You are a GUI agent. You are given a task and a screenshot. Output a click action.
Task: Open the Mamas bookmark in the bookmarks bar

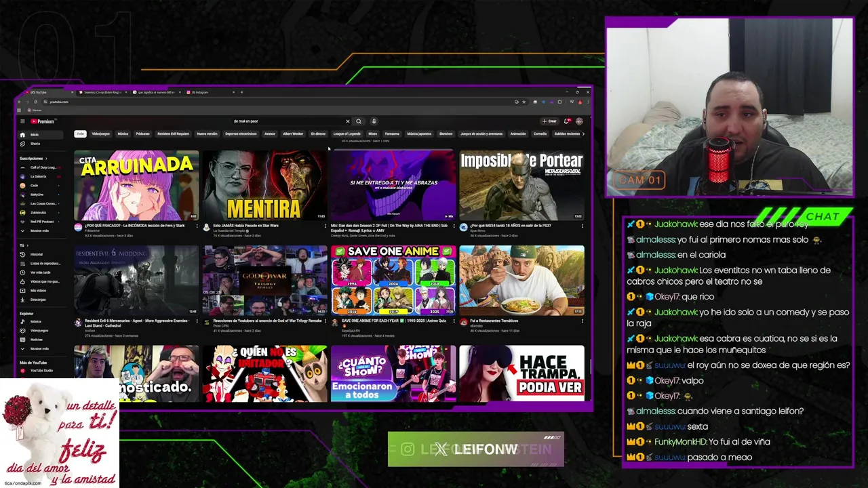point(35,110)
